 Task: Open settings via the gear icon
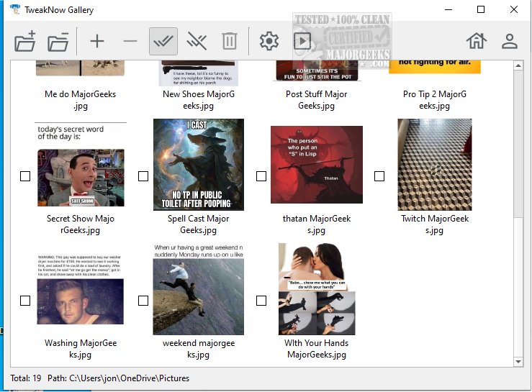(269, 42)
